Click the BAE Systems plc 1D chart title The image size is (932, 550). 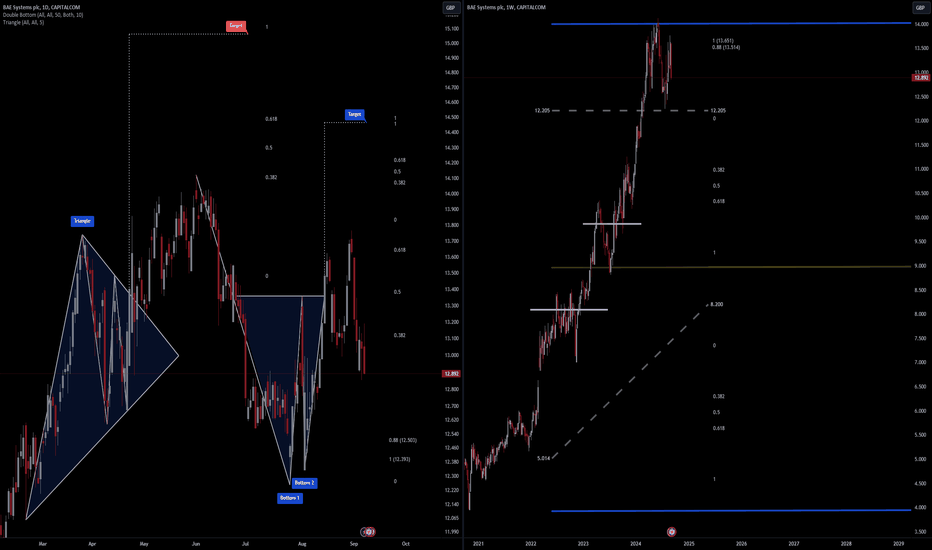point(41,8)
